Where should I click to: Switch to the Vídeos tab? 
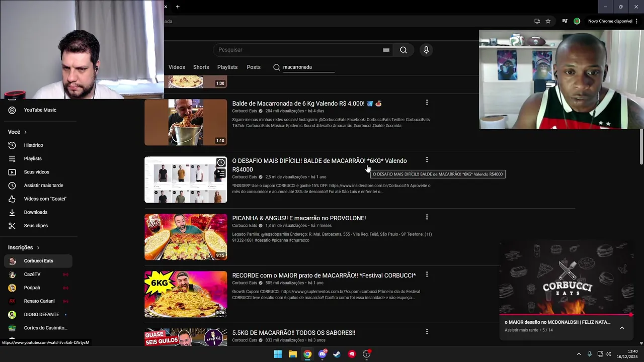pos(177,67)
